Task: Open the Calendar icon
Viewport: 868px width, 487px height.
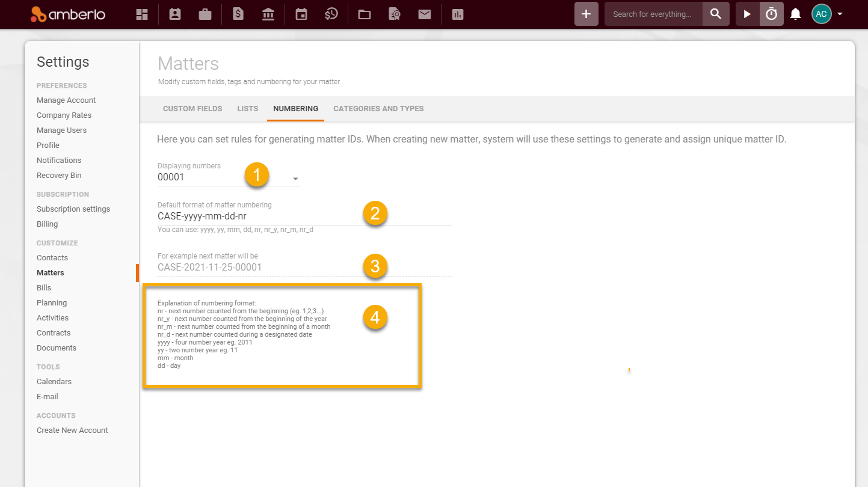Action: [x=301, y=14]
